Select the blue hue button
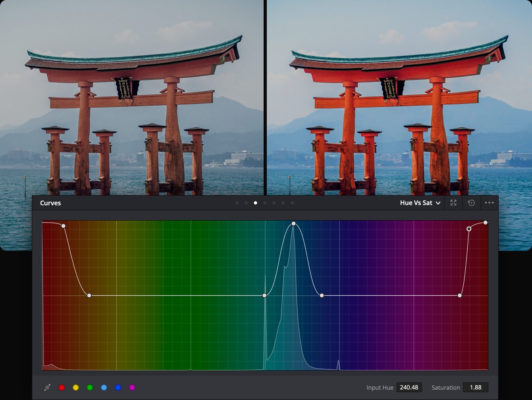532x400 pixels. tap(118, 388)
